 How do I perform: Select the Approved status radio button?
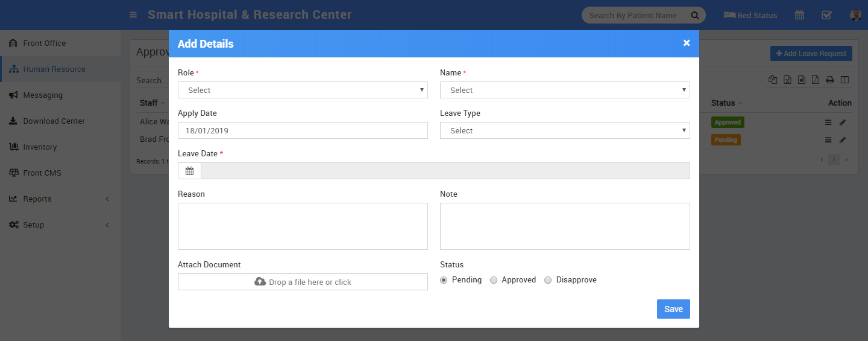tap(494, 280)
